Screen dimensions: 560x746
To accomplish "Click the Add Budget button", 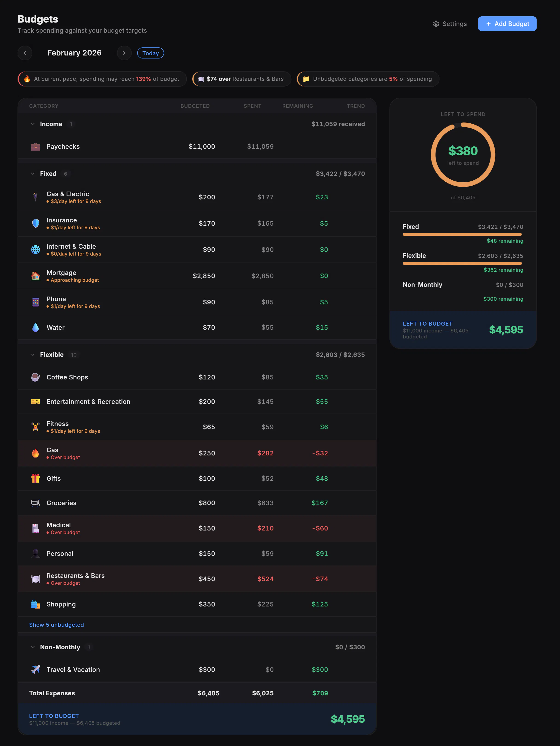I will click(507, 24).
